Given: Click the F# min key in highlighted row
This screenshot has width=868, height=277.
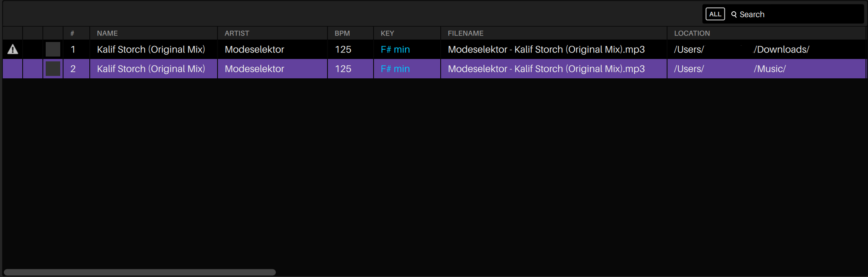Looking at the screenshot, I should 395,69.
